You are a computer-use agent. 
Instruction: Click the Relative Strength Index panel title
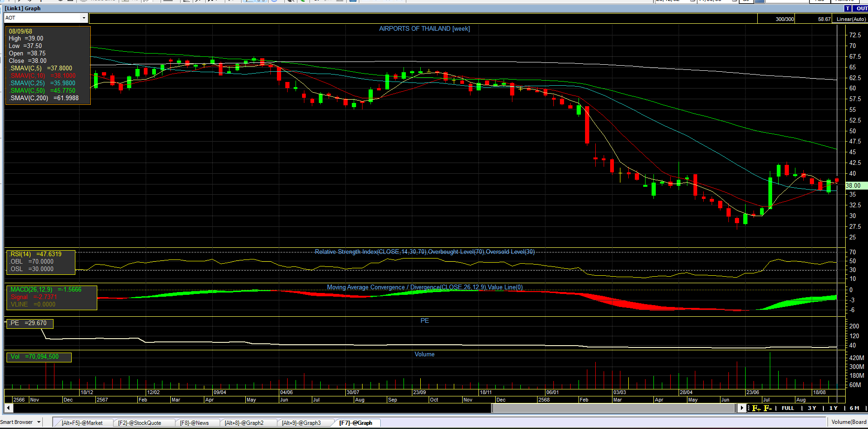coord(424,252)
